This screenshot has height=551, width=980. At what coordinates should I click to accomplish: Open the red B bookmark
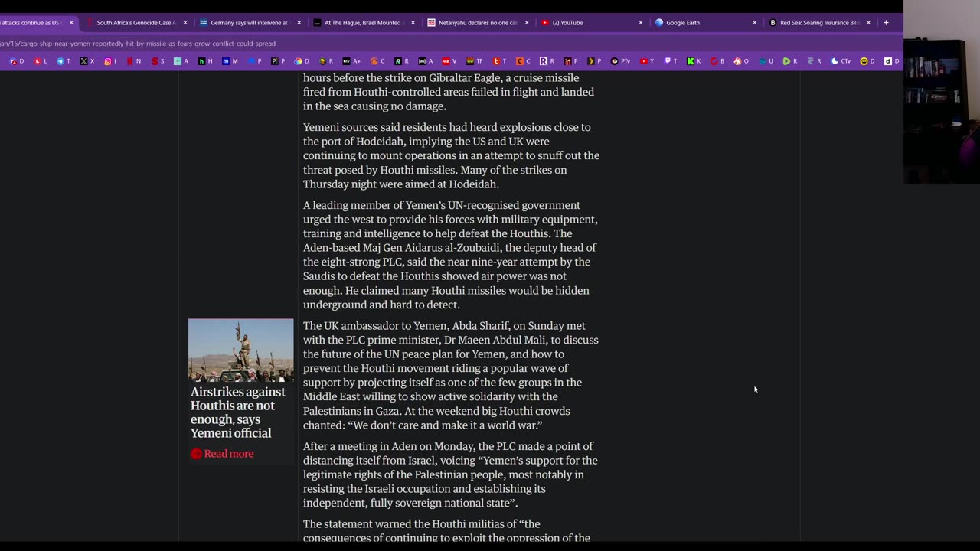click(x=717, y=61)
